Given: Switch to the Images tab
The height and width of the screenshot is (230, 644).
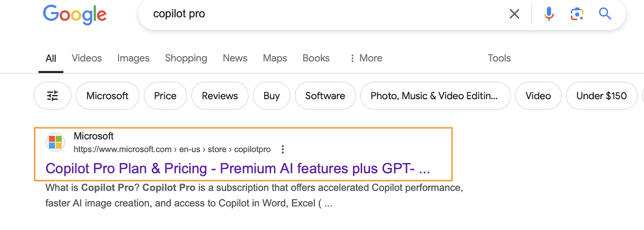Looking at the screenshot, I should click(x=133, y=58).
